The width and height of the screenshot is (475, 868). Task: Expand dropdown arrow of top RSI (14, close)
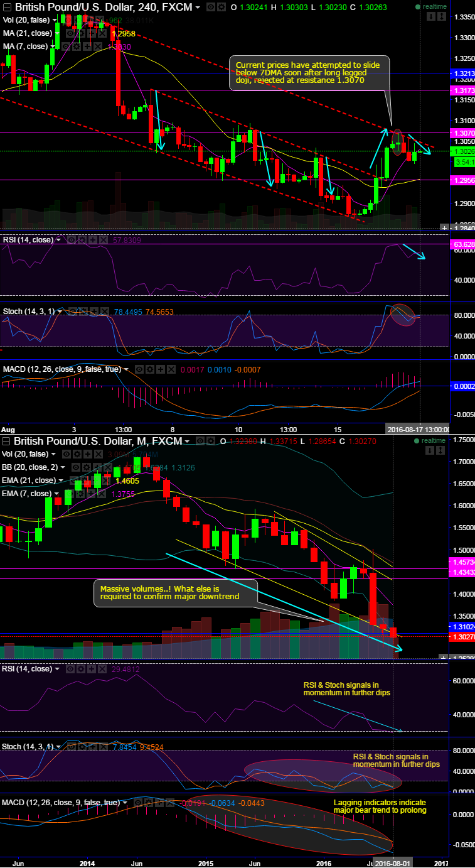click(x=58, y=239)
